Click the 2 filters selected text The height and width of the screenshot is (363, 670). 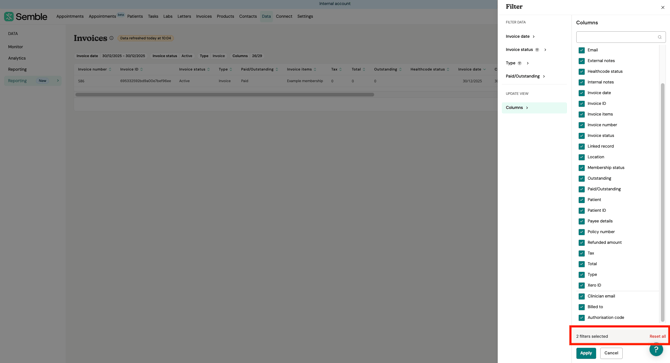(592, 337)
